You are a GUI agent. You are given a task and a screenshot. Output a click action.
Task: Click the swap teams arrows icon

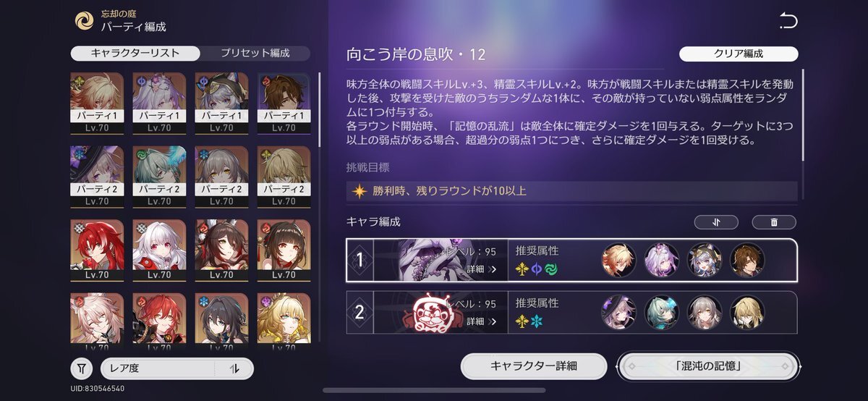(x=716, y=222)
